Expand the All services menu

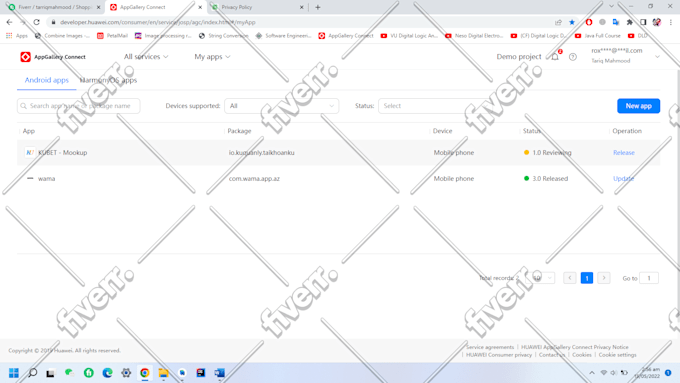(146, 57)
